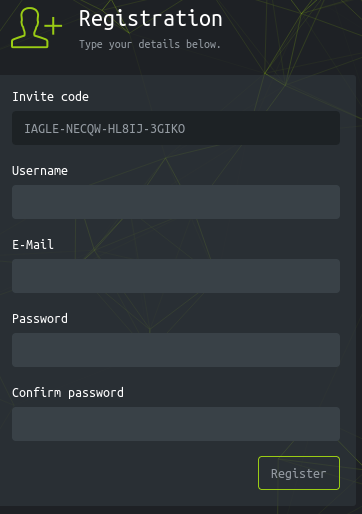The image size is (362, 514).
Task: Click the green plus sign beside the silhouette
Action: [x=53, y=26]
